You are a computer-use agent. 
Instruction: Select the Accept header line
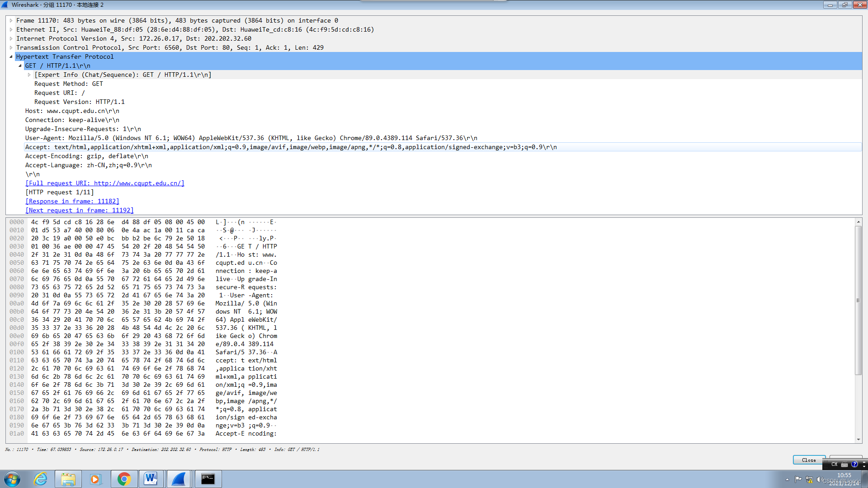point(291,147)
